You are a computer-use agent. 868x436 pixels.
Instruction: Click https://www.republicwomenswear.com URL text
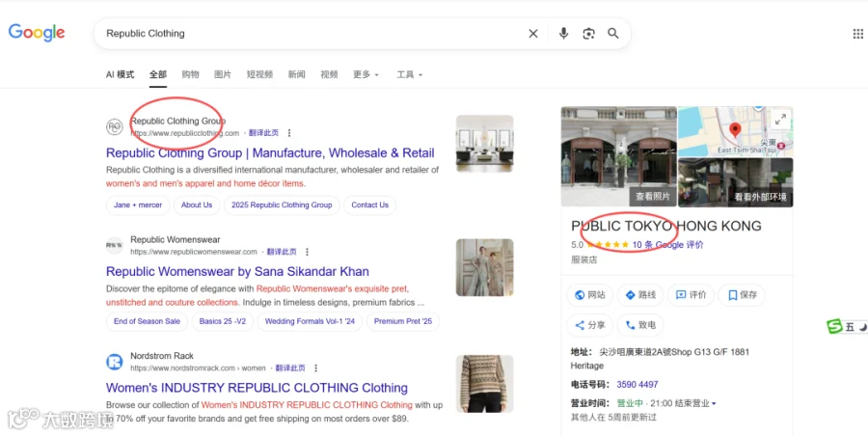pos(194,252)
